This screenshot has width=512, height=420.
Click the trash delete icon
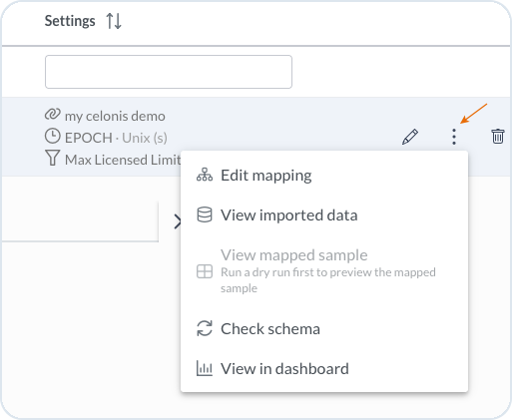(498, 137)
